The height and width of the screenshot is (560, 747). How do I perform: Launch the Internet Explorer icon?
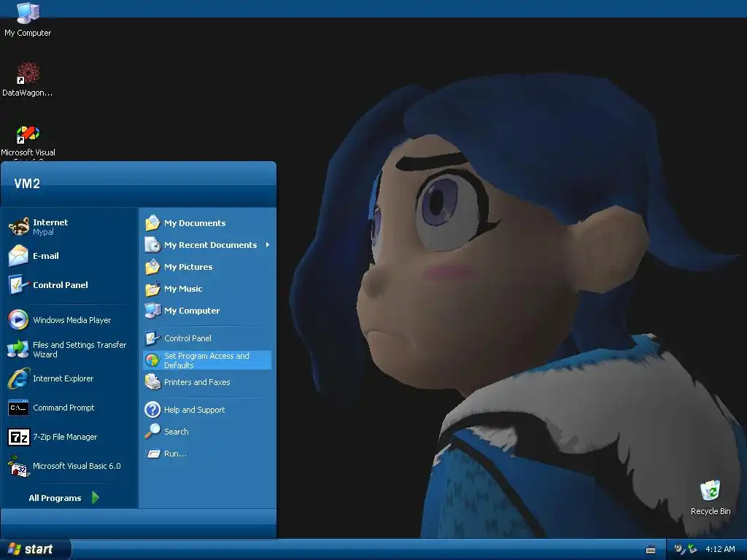pyautogui.click(x=18, y=378)
